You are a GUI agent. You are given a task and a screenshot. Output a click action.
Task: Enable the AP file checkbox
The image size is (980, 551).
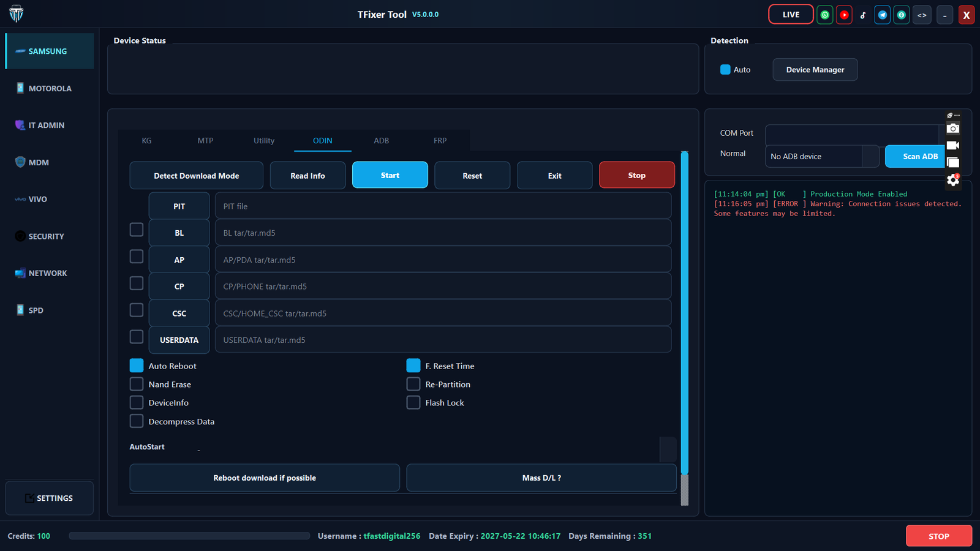tap(137, 257)
